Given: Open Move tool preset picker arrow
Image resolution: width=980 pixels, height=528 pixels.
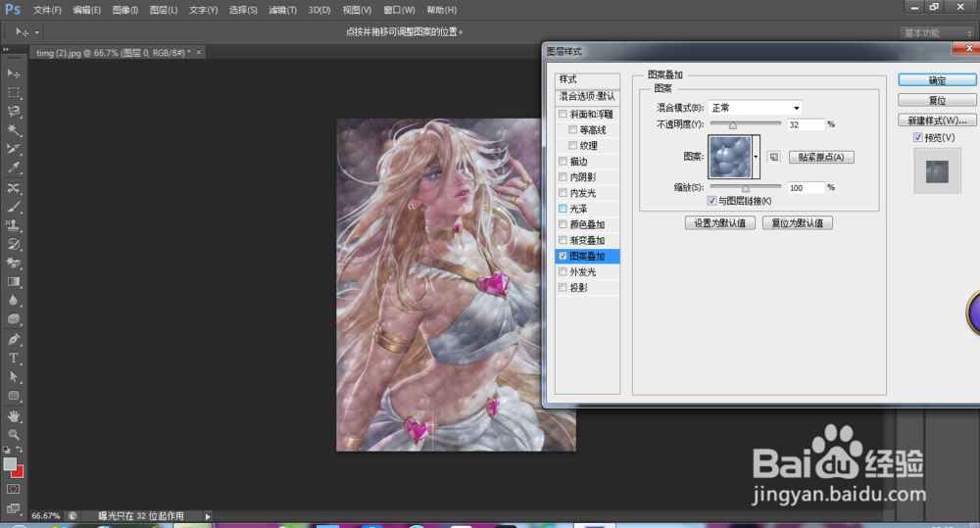Looking at the screenshot, I should 37,32.
